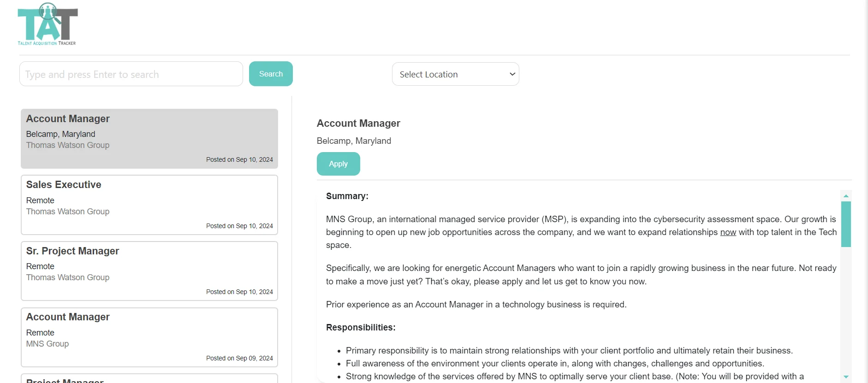Open the Sales Executive job card
The width and height of the screenshot is (868, 383).
[x=149, y=205]
